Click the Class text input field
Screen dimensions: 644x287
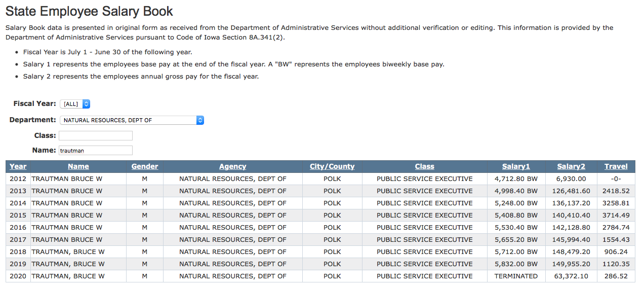[x=96, y=135]
